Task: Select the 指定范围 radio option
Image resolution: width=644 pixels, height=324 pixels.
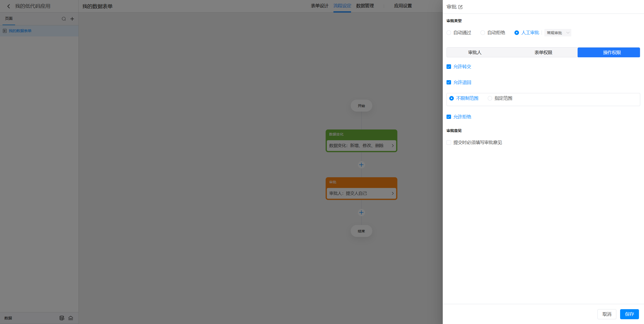Action: pos(490,98)
